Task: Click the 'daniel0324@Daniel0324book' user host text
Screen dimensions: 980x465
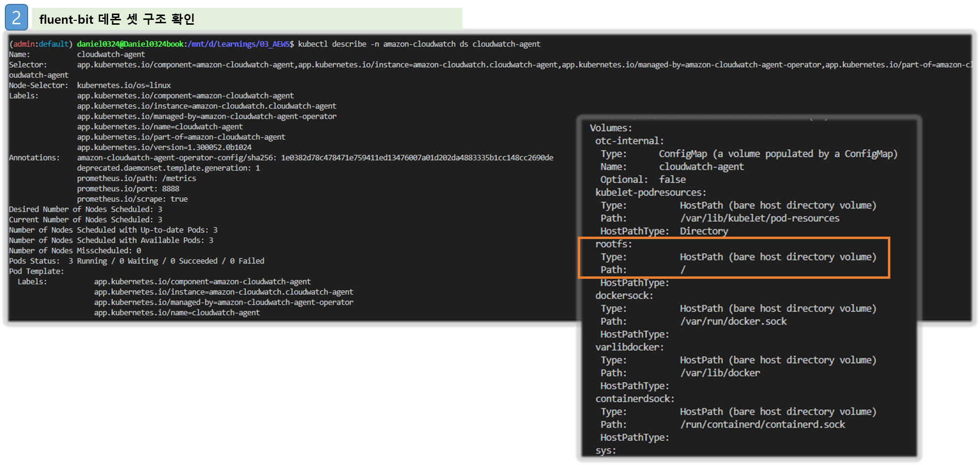Action: (x=130, y=44)
